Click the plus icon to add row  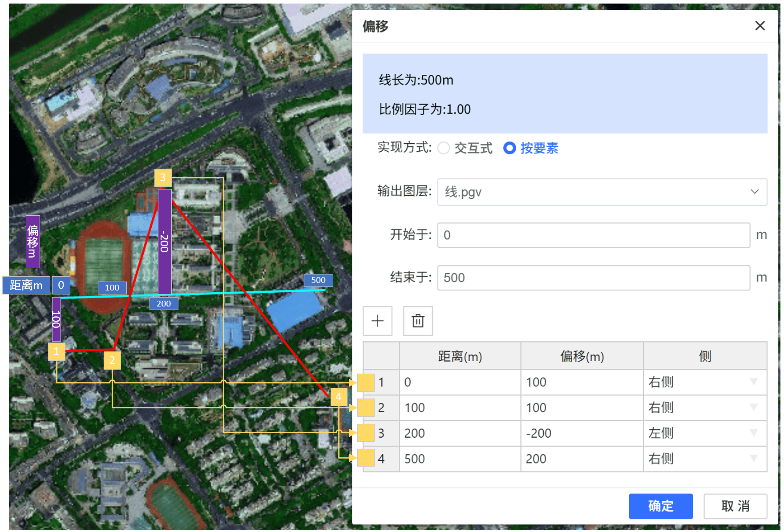click(377, 321)
